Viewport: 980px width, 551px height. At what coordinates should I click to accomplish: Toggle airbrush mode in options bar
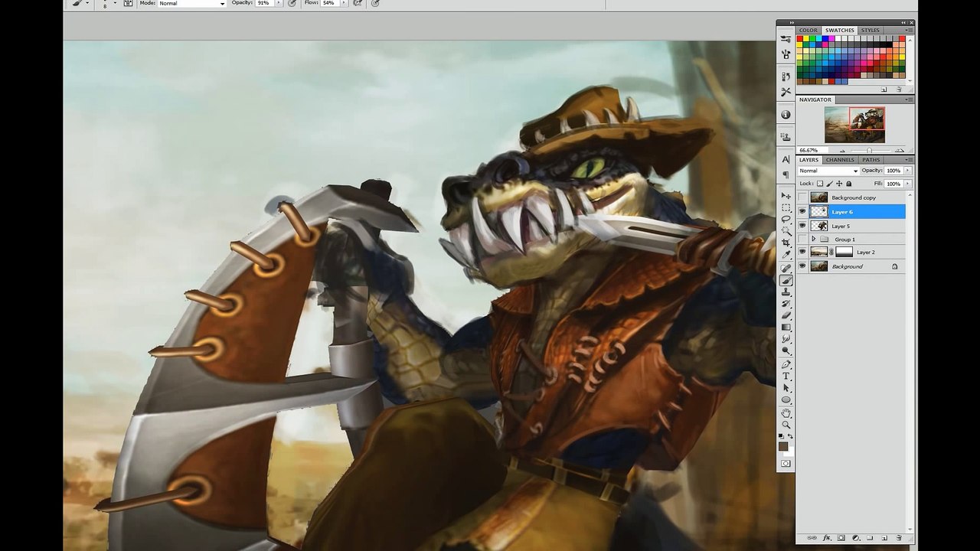pos(358,3)
